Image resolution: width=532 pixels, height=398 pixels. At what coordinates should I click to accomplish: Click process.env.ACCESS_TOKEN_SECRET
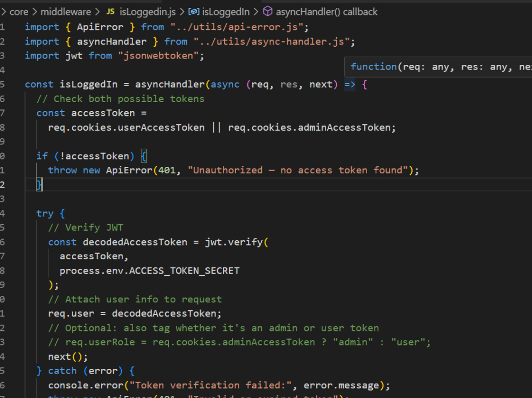[149, 270]
